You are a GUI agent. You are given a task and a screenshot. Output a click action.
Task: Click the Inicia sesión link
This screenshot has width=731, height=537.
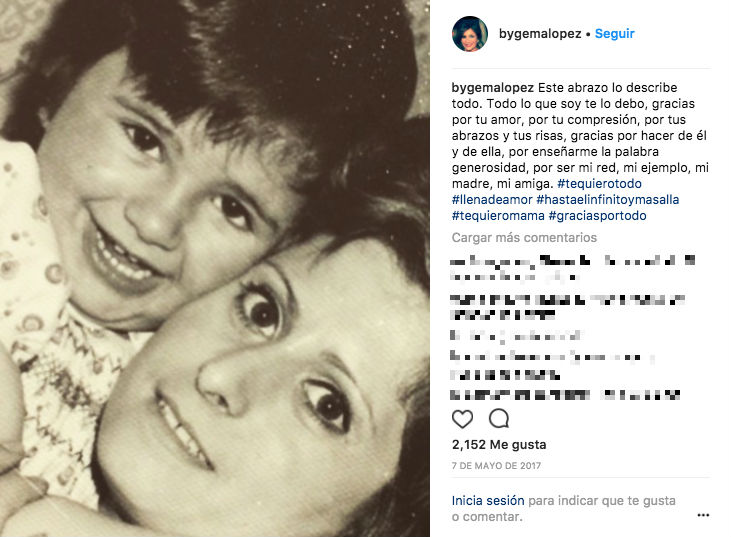pyautogui.click(x=488, y=501)
